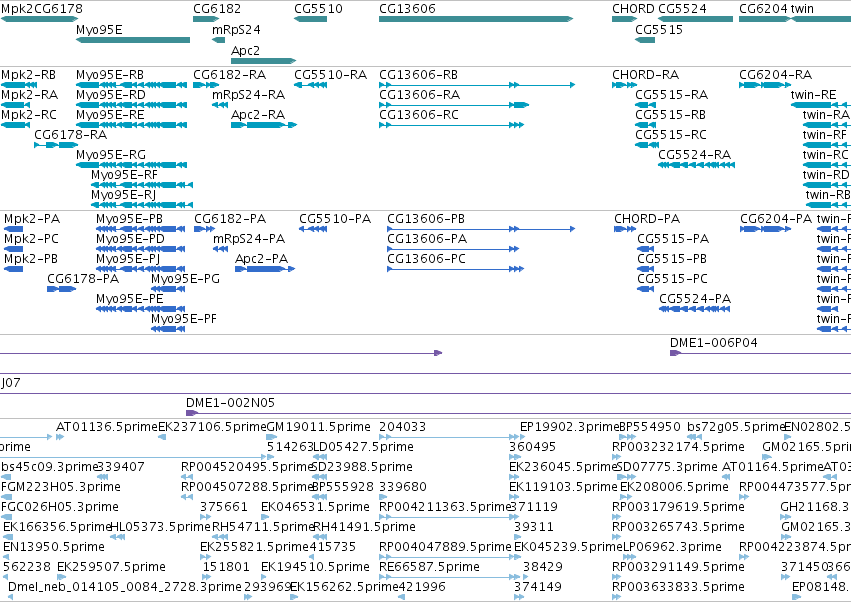Select transcript Mpk2-RB
The height and width of the screenshot is (602, 851).
(x=19, y=85)
